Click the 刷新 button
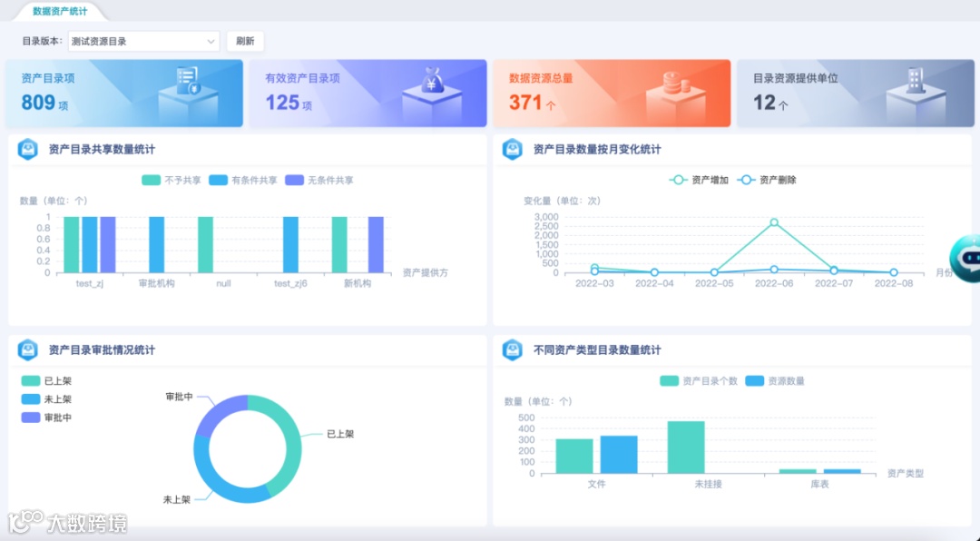980x541 pixels. pos(245,41)
